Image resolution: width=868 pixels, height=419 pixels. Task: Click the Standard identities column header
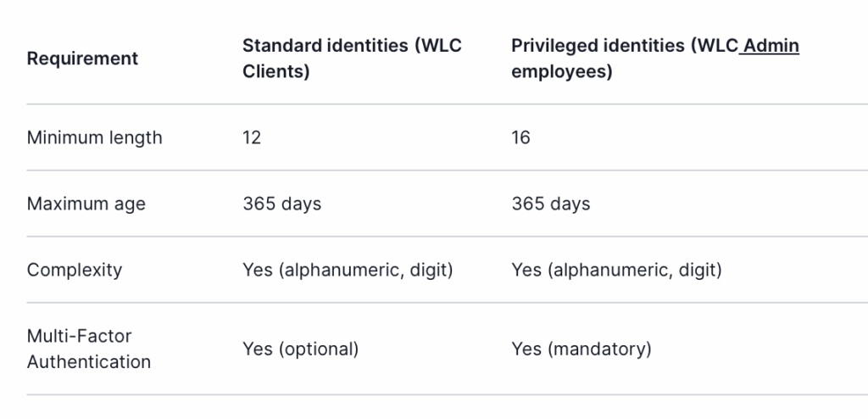click(352, 59)
